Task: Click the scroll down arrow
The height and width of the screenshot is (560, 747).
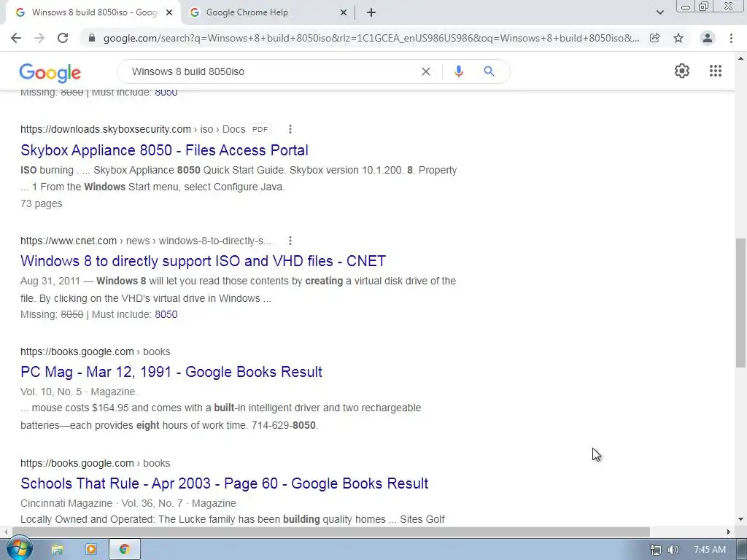Action: pos(740,519)
